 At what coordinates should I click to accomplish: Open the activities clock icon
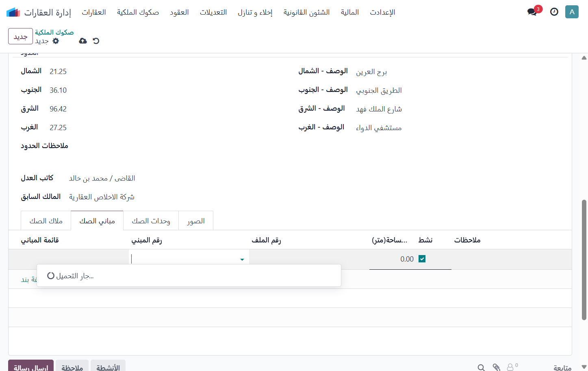pos(554,12)
